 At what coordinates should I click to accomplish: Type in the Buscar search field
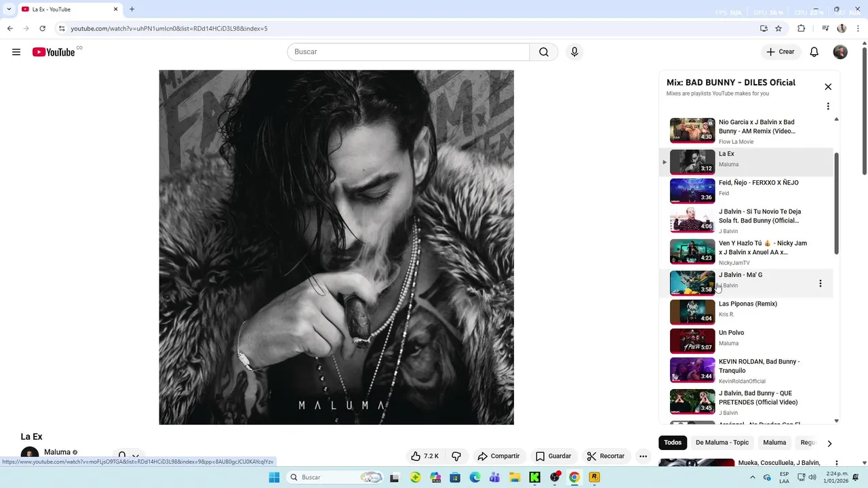pos(408,52)
